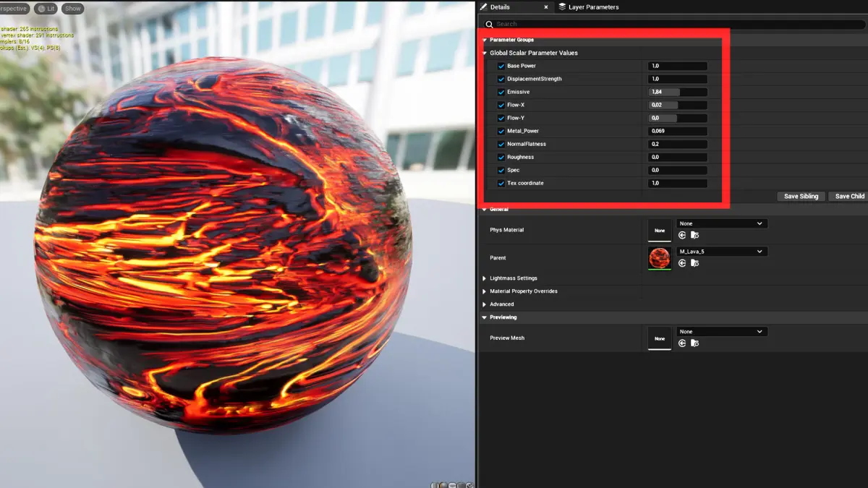Click the Metal_Power value 0,069 field
Screen dimensions: 868x488
678,131
